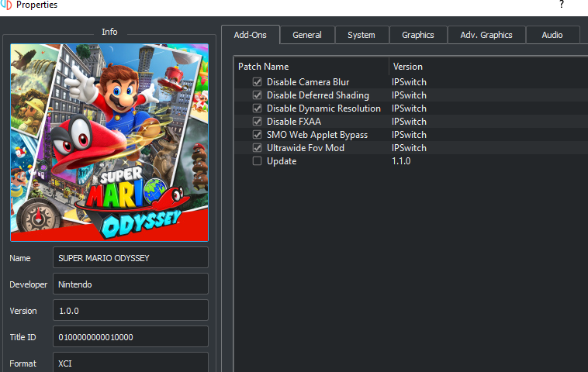Image resolution: width=588 pixels, height=372 pixels.
Task: Click IPSwitch cell of Disable Camera Blur
Action: point(409,82)
